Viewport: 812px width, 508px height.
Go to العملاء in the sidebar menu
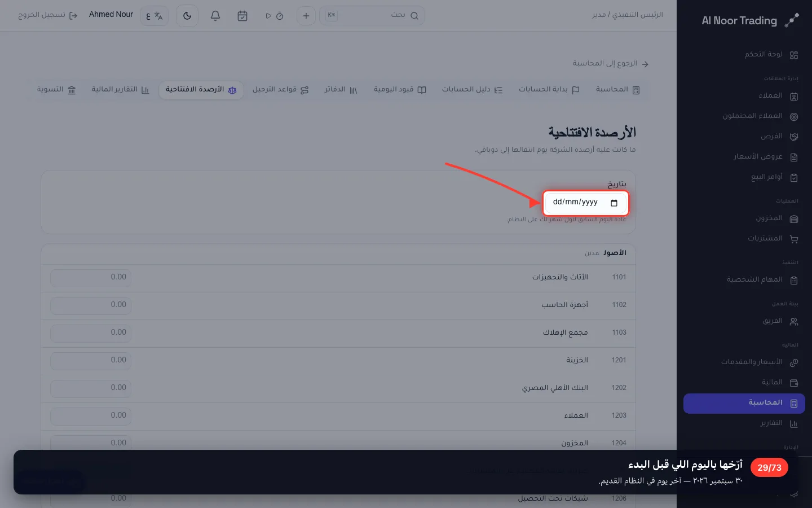coord(744,96)
